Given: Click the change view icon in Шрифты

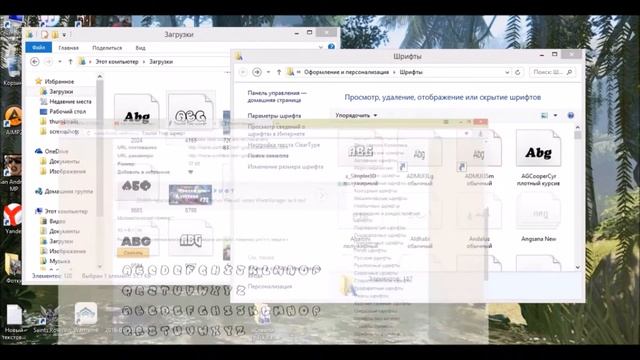Looking at the screenshot, I should 544,116.
